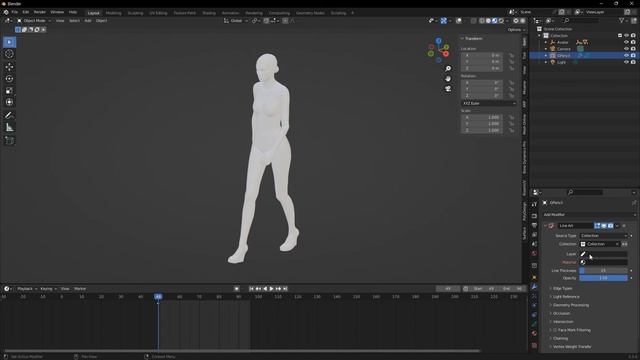Open the Edit menu
Viewport: 640px width, 360px height.
click(26, 12)
